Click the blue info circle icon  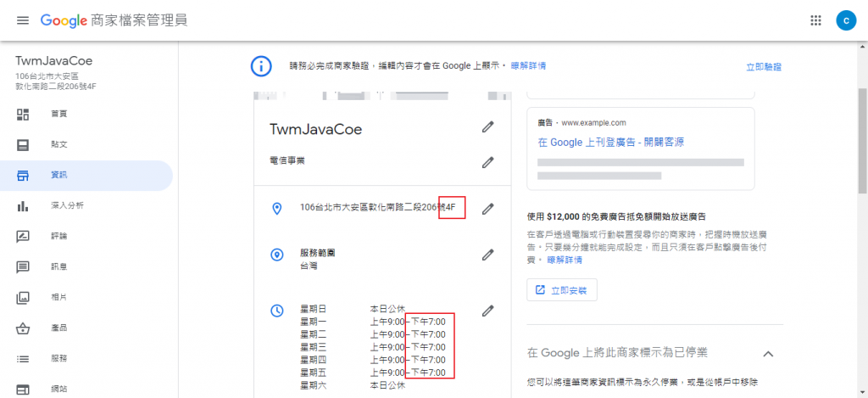[261, 66]
